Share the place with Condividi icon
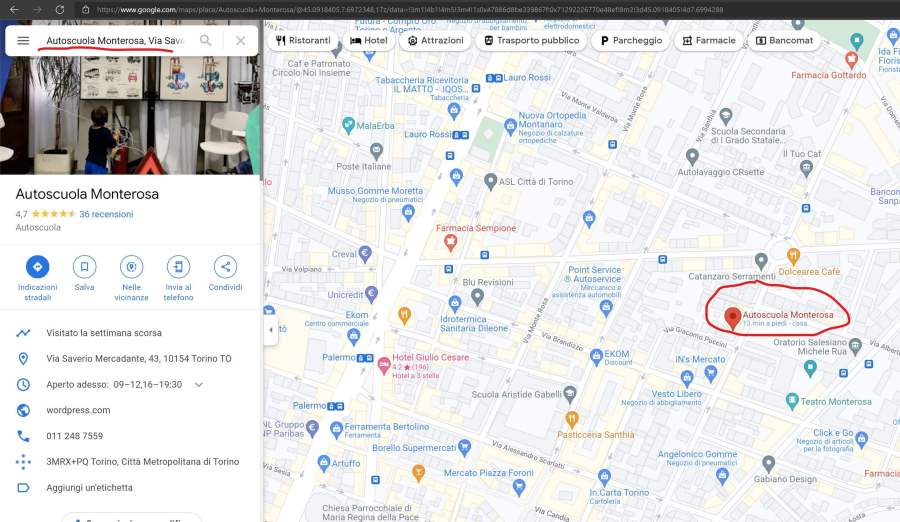 pyautogui.click(x=225, y=267)
